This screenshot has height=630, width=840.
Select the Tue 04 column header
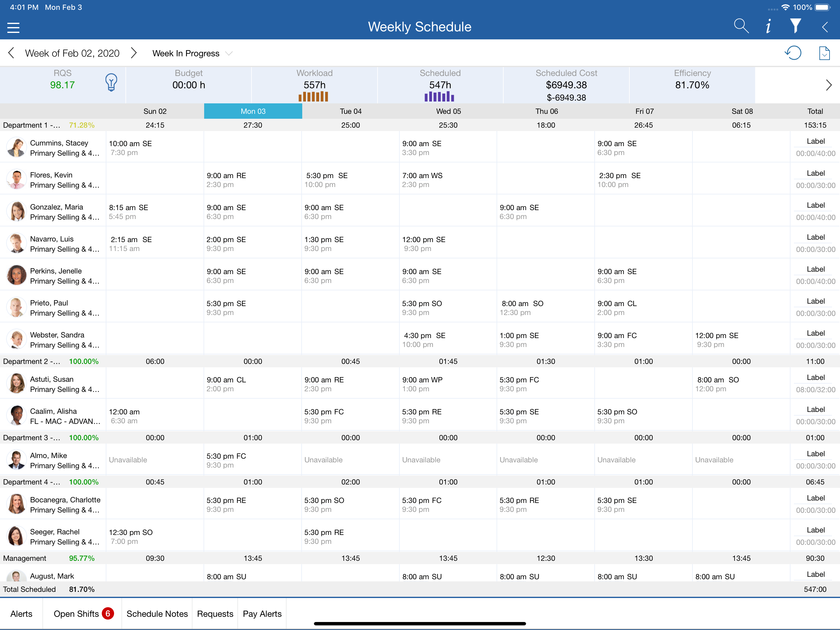click(351, 111)
